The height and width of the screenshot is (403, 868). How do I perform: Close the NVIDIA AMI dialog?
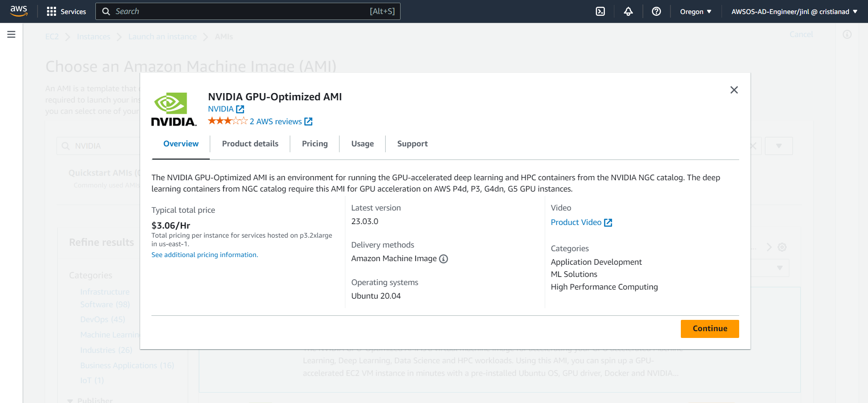click(734, 90)
